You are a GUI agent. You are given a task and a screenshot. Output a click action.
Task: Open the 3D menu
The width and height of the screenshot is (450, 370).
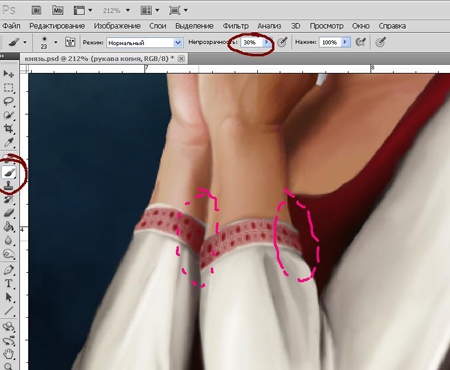pos(295,26)
